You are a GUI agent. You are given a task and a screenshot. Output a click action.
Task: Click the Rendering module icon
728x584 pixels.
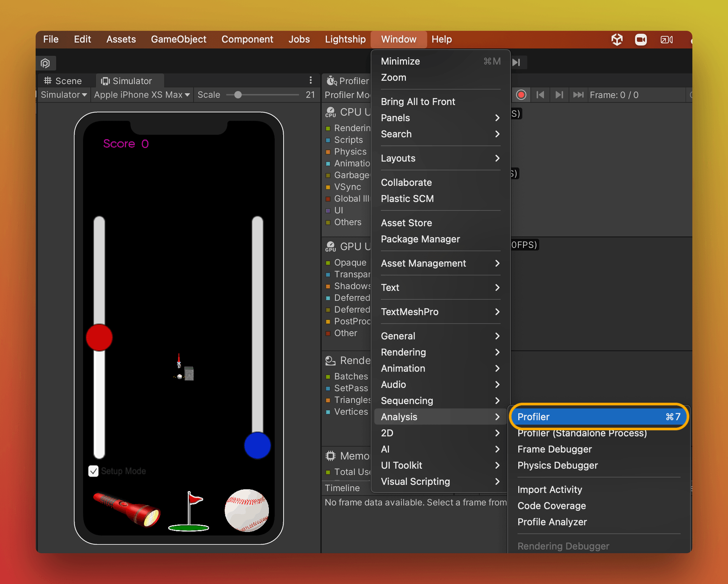click(329, 361)
